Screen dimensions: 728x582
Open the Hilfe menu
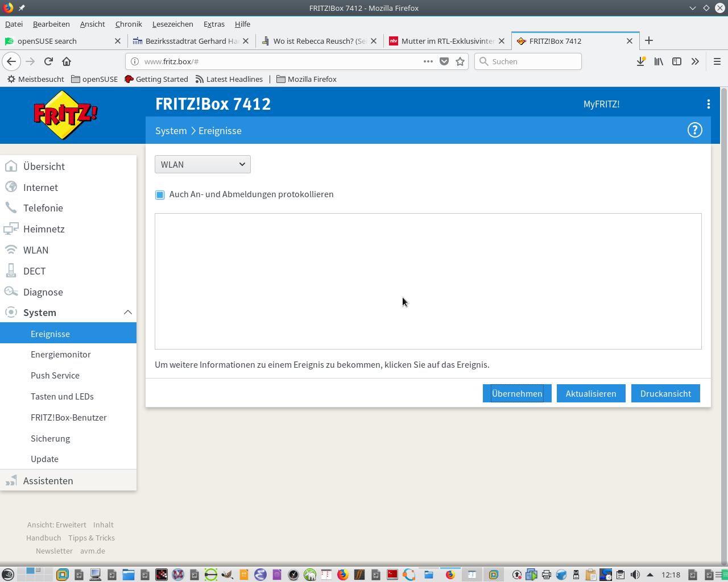click(x=242, y=24)
